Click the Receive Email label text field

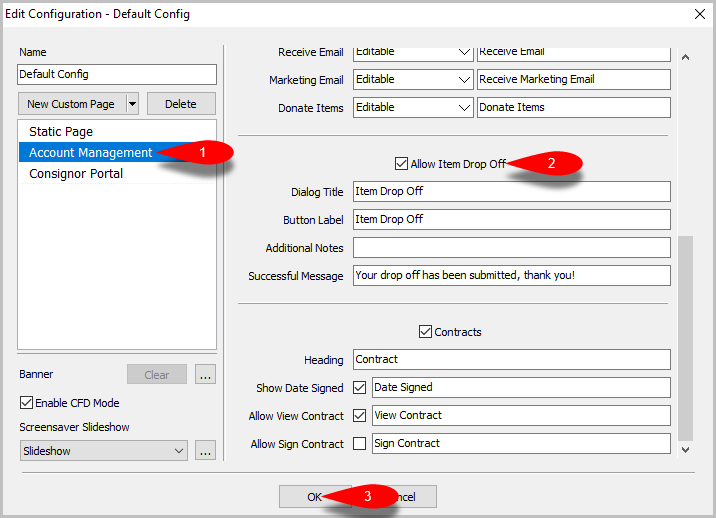coord(574,53)
